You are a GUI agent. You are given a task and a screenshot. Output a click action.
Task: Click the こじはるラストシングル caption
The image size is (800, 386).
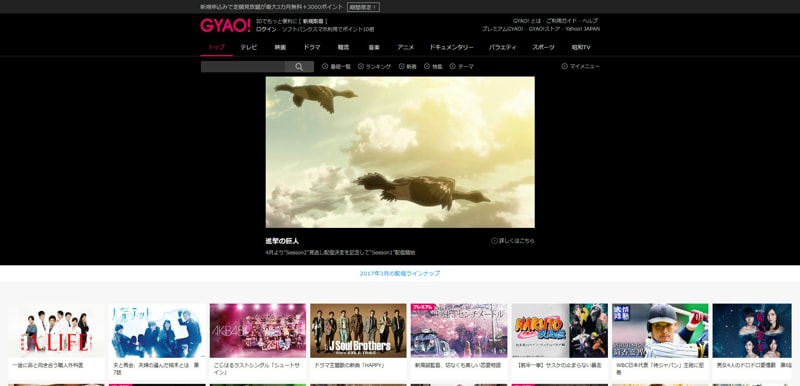coord(257,369)
